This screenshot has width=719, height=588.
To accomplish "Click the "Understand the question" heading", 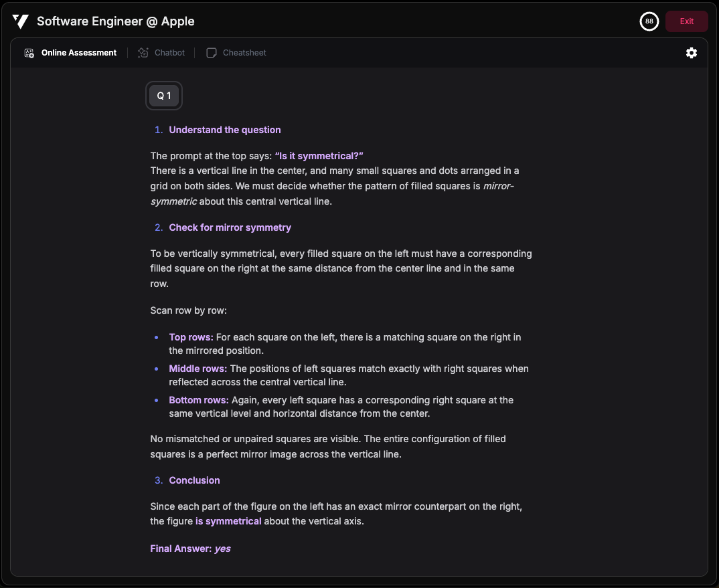I will coord(225,130).
